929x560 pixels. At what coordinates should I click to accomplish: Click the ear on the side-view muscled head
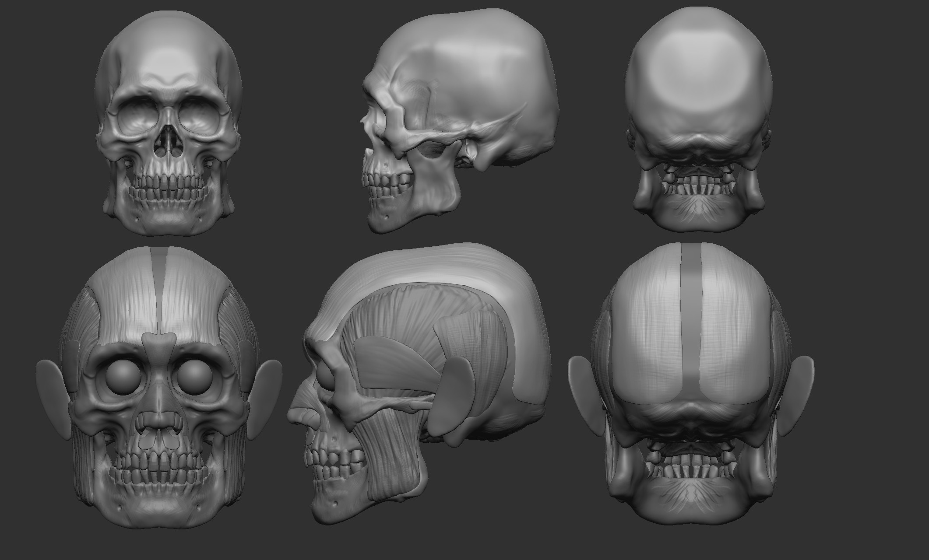click(452, 396)
